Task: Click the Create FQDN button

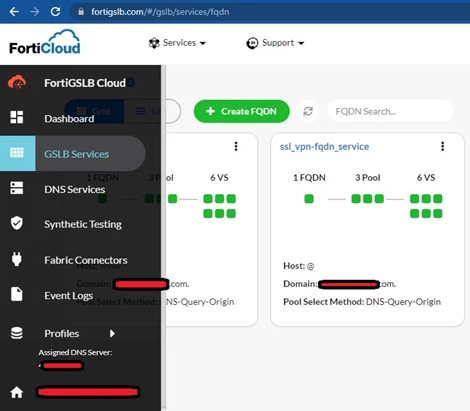Action: [241, 111]
